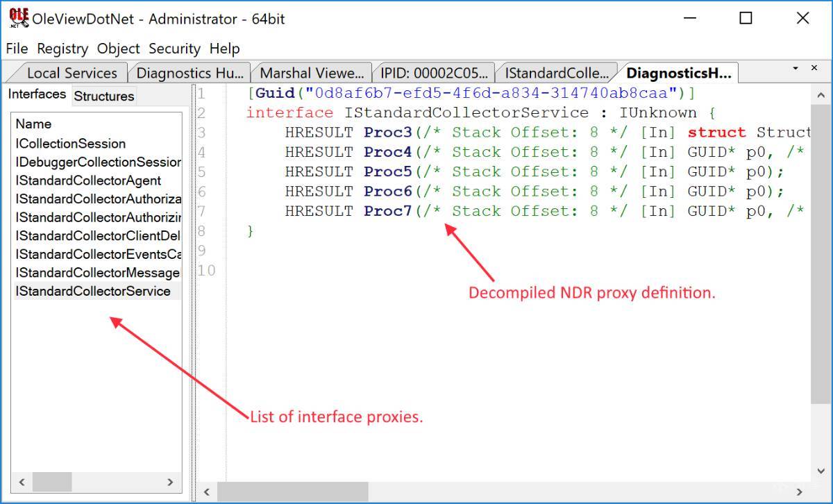Minimize the OleViewDotNet window

pyautogui.click(x=689, y=19)
